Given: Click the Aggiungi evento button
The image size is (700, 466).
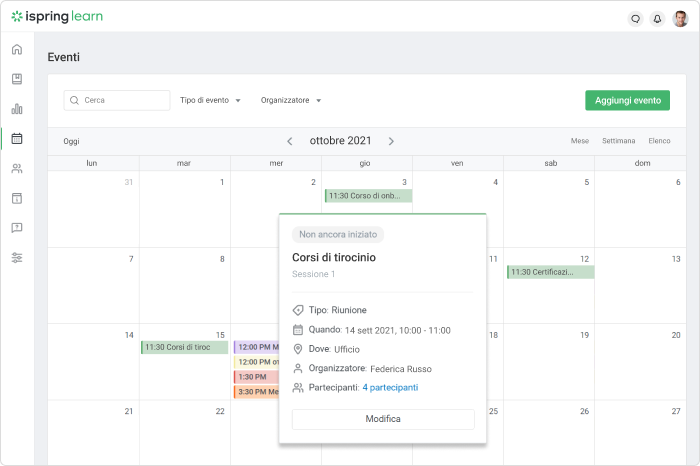Looking at the screenshot, I should pyautogui.click(x=627, y=100).
